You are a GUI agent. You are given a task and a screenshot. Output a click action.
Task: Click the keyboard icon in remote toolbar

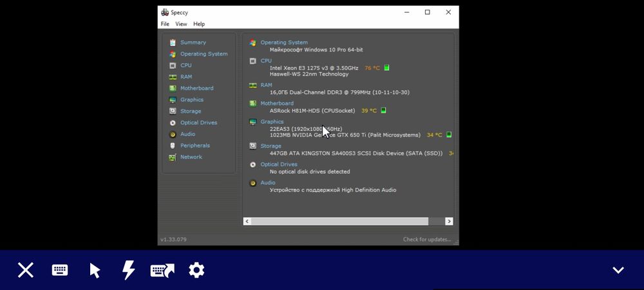click(60, 270)
